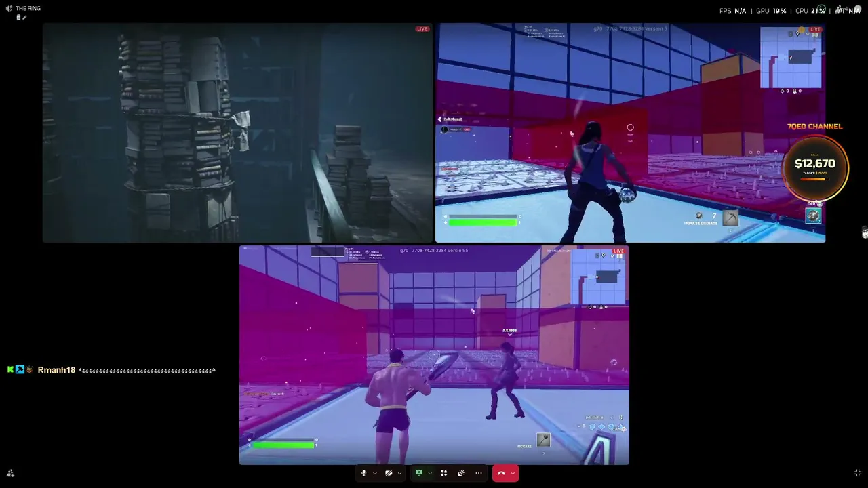Turn on the camera
Image resolution: width=868 pixels, height=488 pixels.
[389, 473]
